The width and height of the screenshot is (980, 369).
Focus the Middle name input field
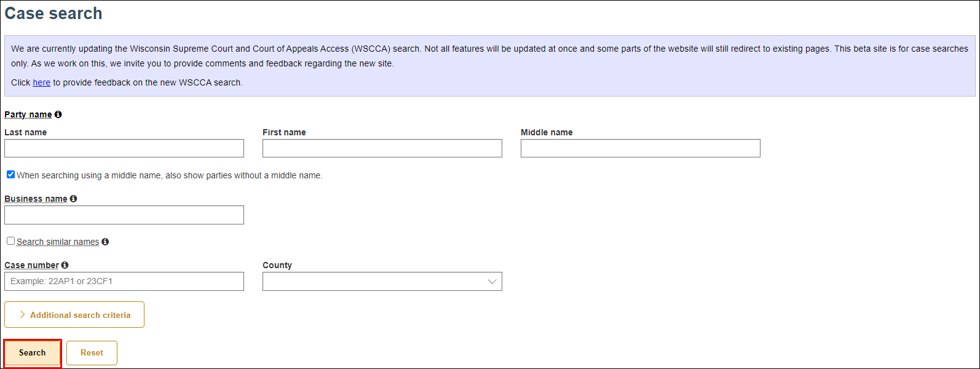coord(640,148)
